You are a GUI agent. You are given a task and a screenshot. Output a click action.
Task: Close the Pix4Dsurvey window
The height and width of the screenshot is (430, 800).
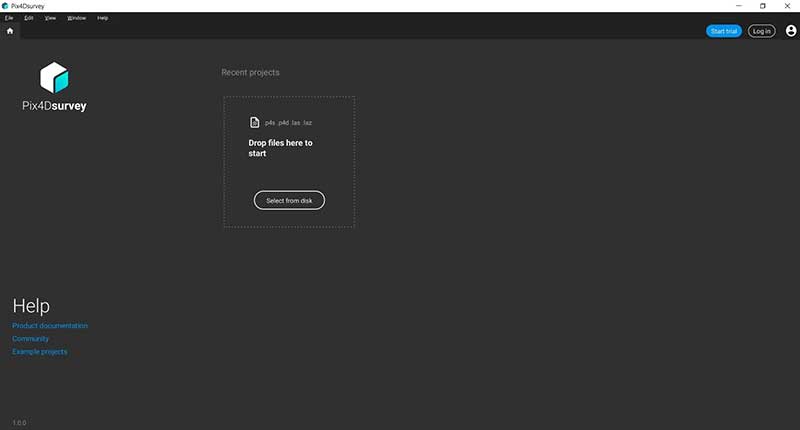click(x=787, y=6)
